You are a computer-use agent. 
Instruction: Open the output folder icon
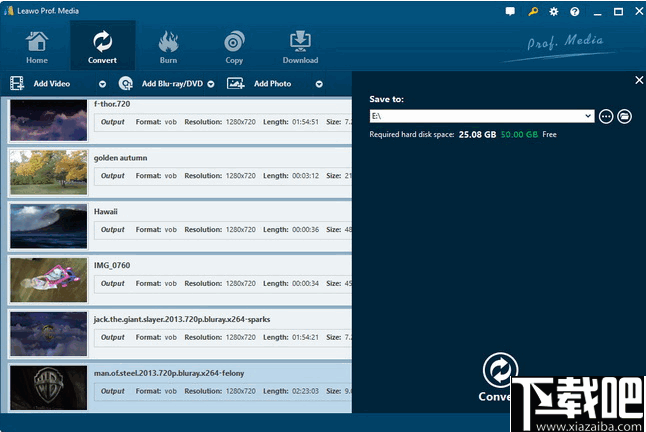[x=625, y=117]
